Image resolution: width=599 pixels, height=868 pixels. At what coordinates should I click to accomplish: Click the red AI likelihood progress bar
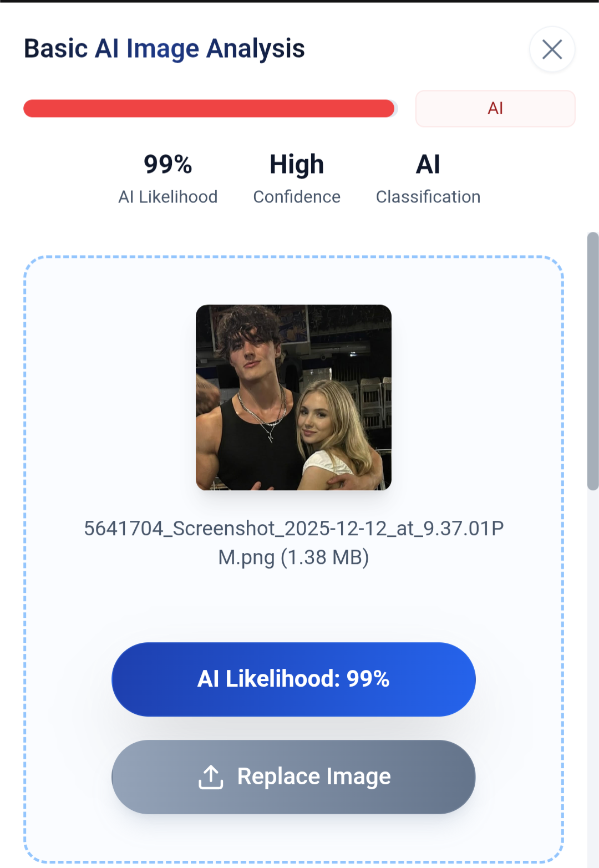pos(209,109)
